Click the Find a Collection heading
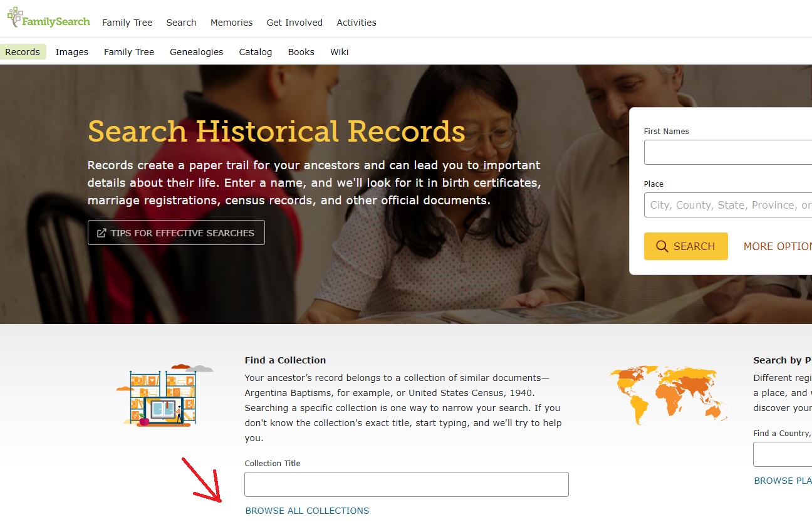 [285, 360]
